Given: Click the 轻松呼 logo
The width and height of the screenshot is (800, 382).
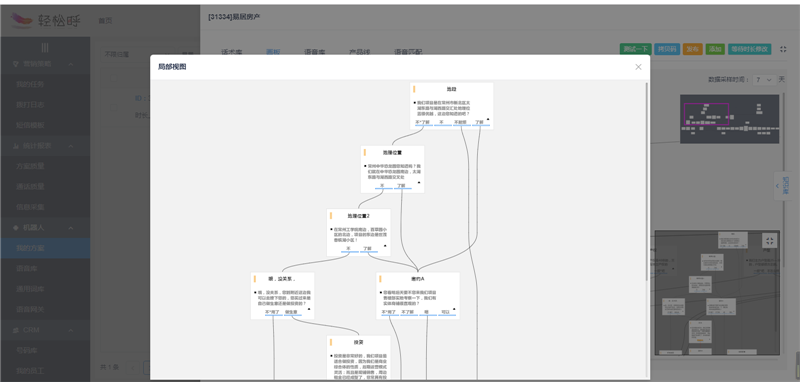Looking at the screenshot, I should click(x=46, y=20).
